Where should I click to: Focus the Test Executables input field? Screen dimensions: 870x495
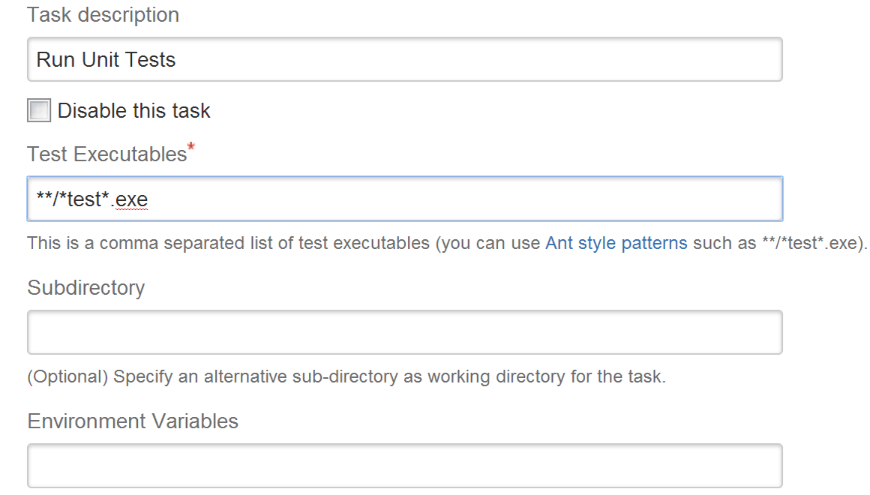click(404, 199)
